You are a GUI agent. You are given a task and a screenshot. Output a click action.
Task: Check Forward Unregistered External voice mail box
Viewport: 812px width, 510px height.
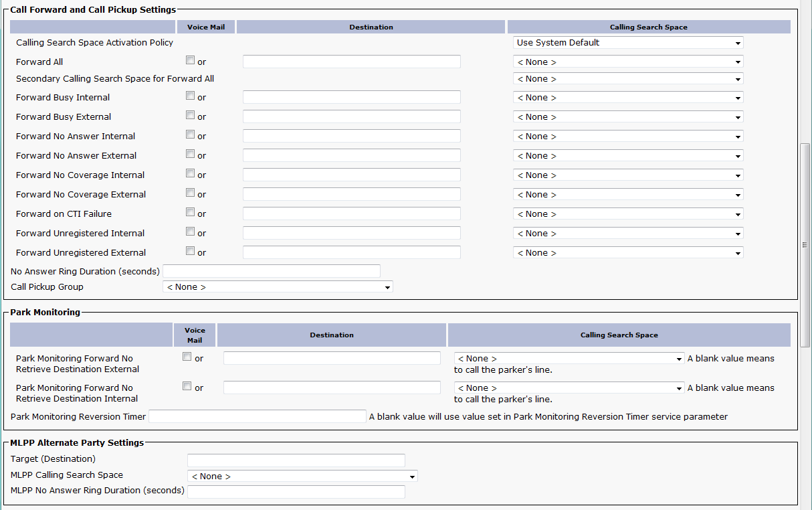pyautogui.click(x=191, y=251)
